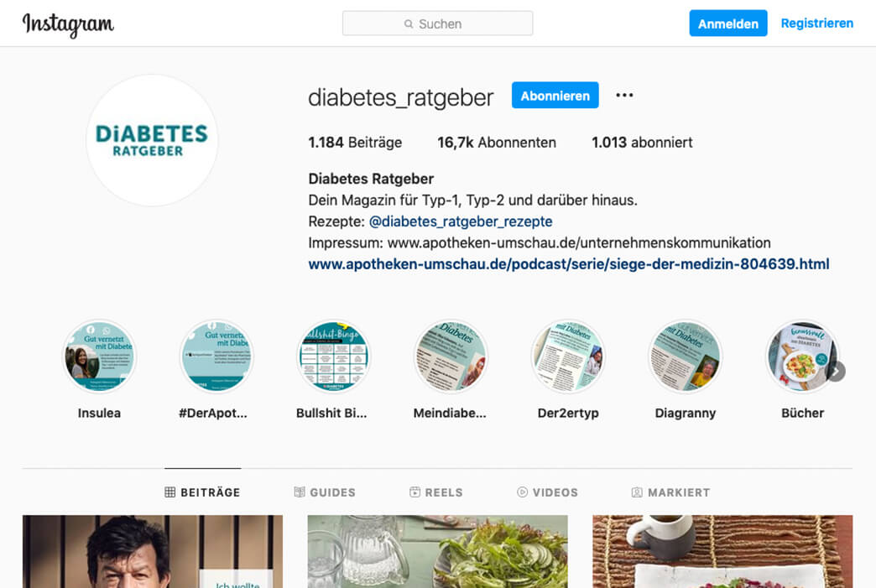Image resolution: width=876 pixels, height=588 pixels.
Task: Switch to the Guides tab
Action: coord(326,492)
